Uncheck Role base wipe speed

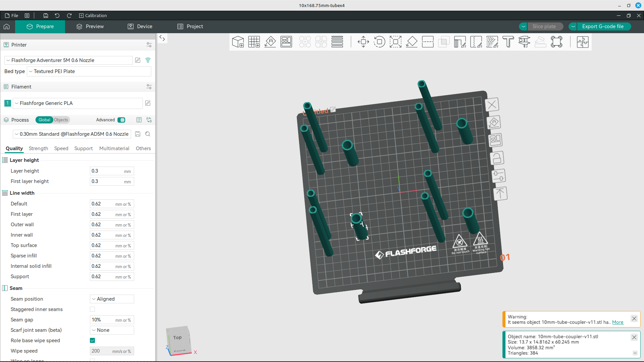93,341
